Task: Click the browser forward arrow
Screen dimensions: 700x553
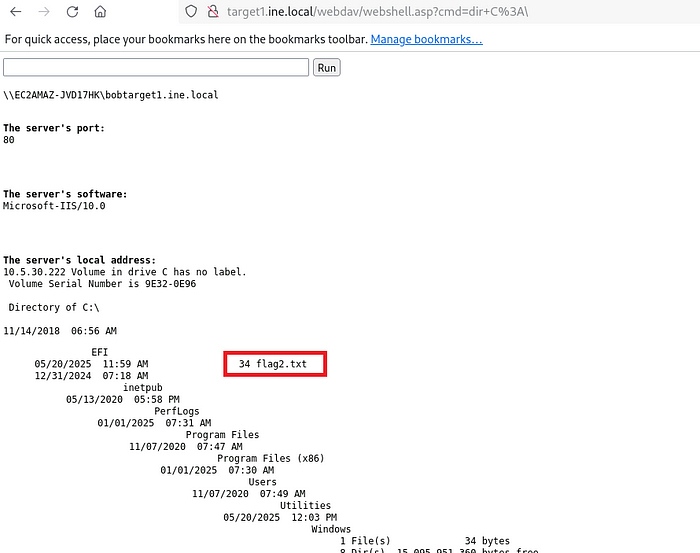Action: pyautogui.click(x=44, y=12)
